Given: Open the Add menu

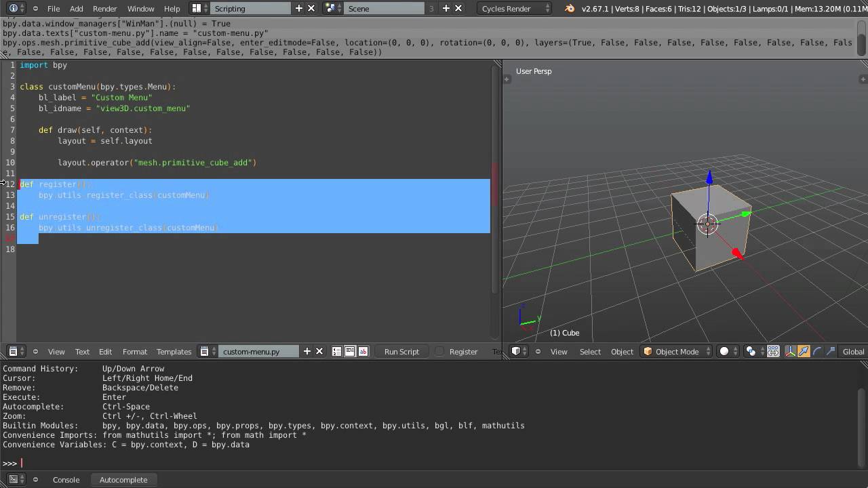Looking at the screenshot, I should (x=77, y=8).
